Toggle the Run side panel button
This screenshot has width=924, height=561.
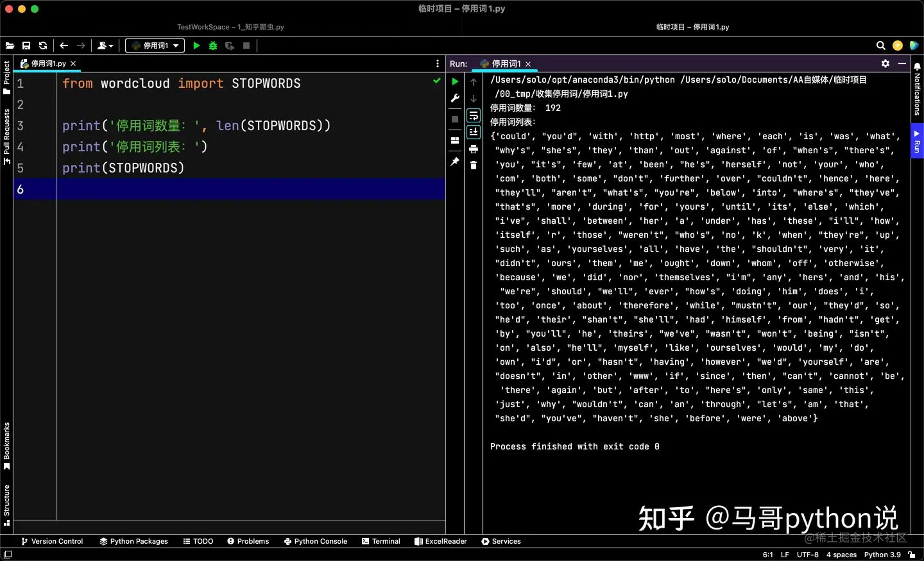(918, 141)
